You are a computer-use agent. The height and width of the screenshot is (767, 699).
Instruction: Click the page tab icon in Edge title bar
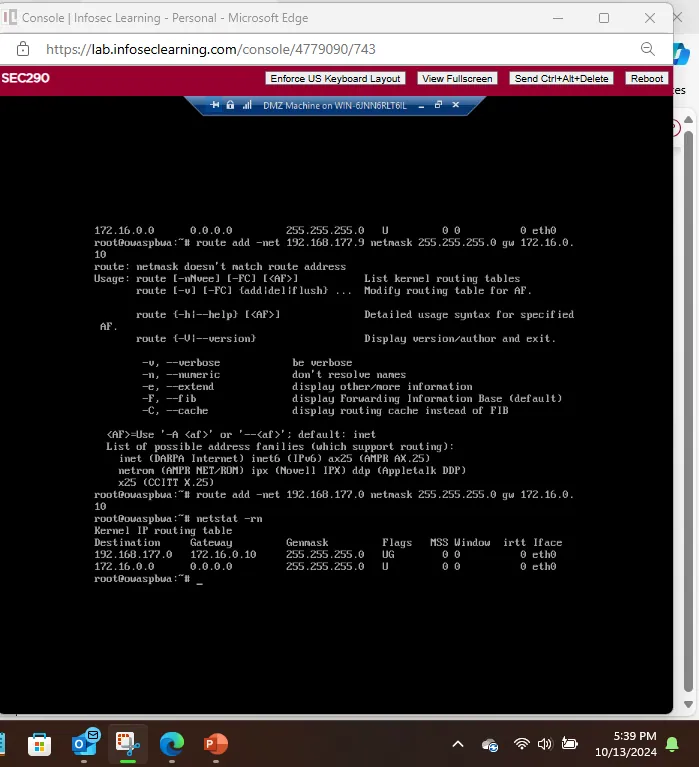coord(9,18)
